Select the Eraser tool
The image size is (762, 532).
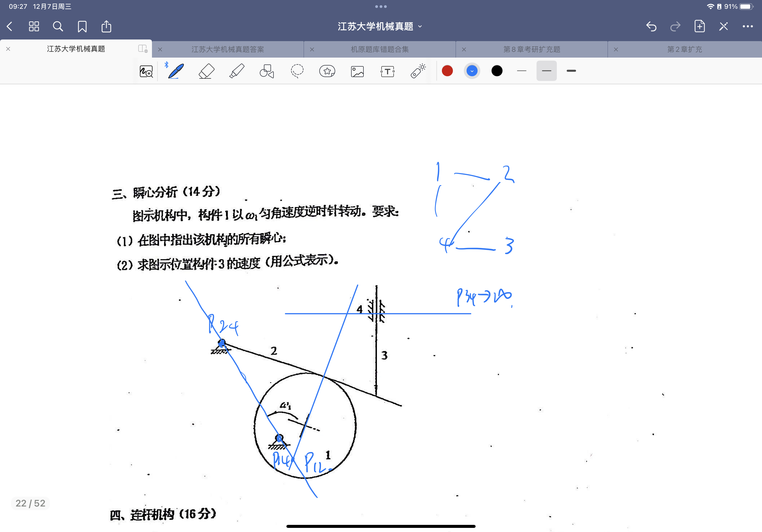[x=206, y=71]
